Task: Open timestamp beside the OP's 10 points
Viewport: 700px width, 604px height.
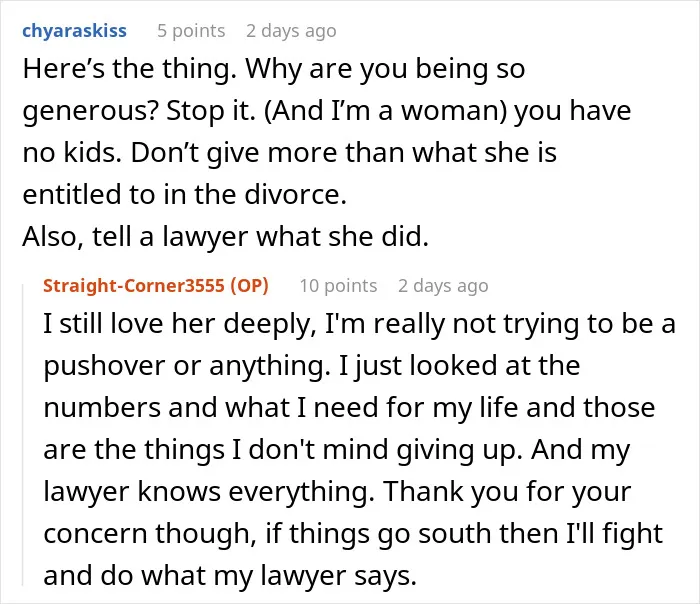Action: coord(443,285)
